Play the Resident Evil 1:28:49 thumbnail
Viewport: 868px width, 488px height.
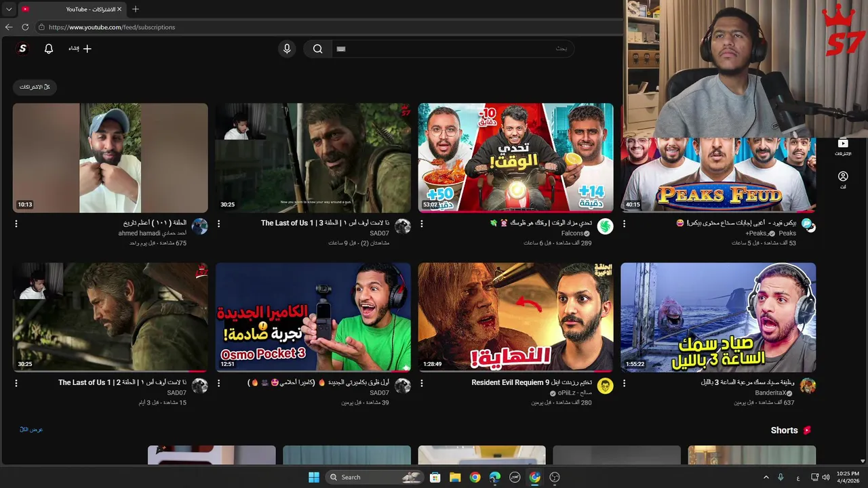[x=515, y=317]
